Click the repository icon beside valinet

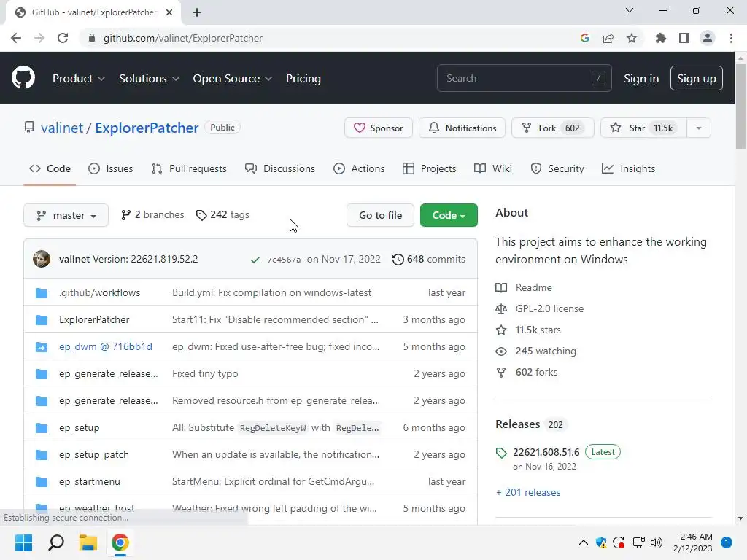coord(29,127)
